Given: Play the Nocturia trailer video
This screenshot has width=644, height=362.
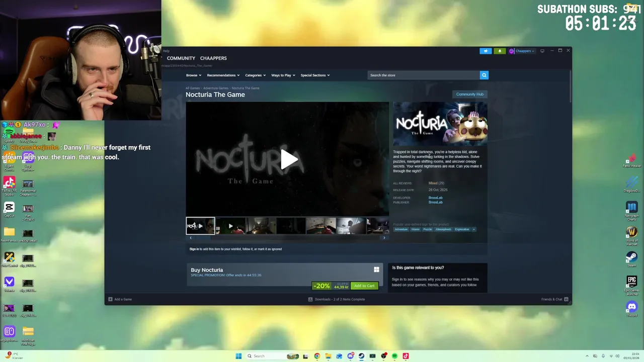Looking at the screenshot, I should 288,159.
